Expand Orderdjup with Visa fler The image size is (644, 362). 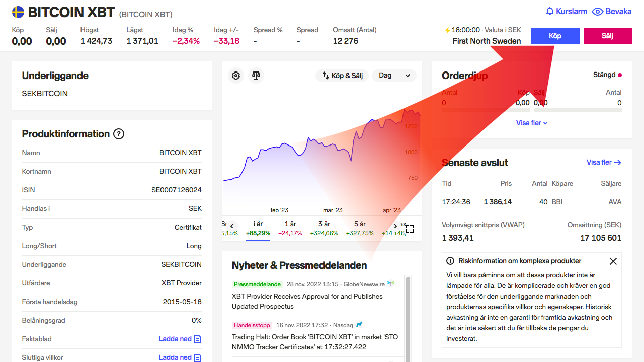[531, 123]
